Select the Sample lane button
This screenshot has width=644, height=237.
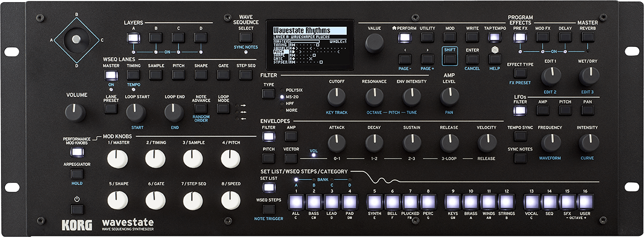tap(156, 75)
